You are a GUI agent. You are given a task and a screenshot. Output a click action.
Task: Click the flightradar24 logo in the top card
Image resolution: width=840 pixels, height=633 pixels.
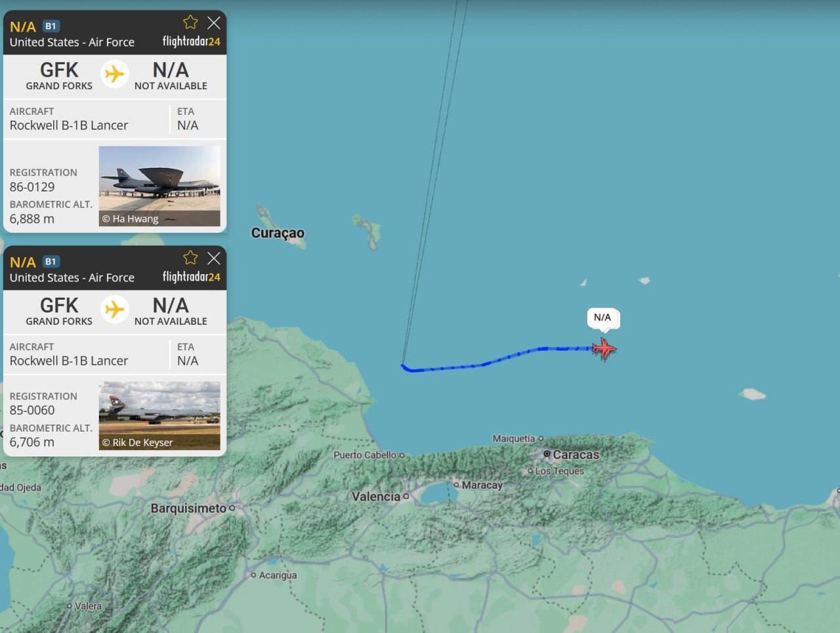tap(192, 41)
